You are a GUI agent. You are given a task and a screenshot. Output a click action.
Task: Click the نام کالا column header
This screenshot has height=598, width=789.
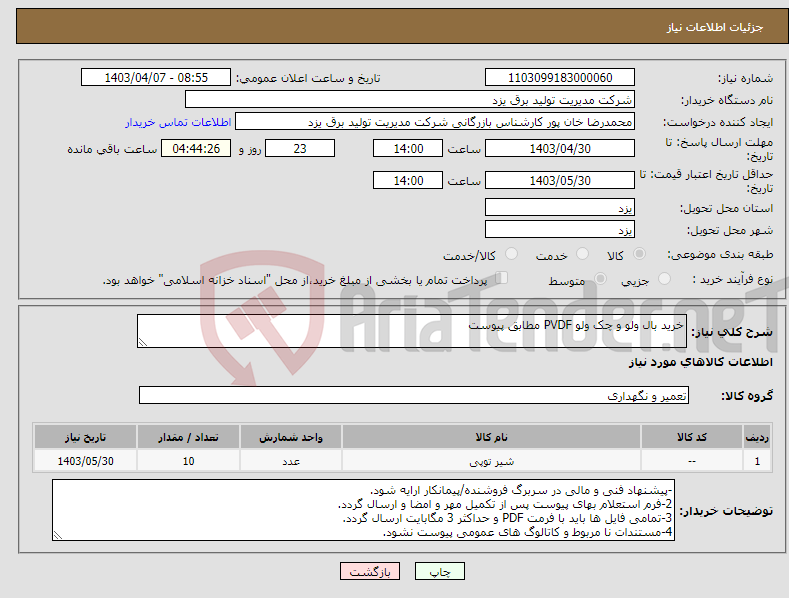click(491, 437)
